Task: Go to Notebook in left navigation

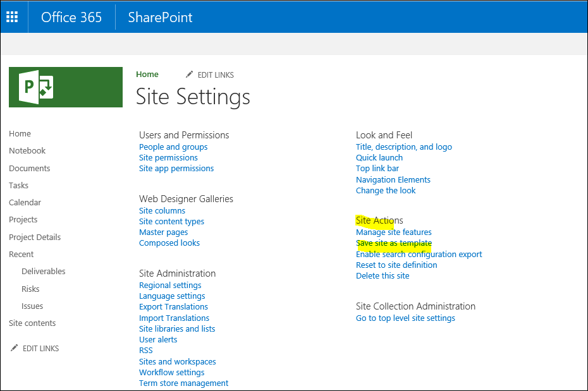Action: pos(27,151)
